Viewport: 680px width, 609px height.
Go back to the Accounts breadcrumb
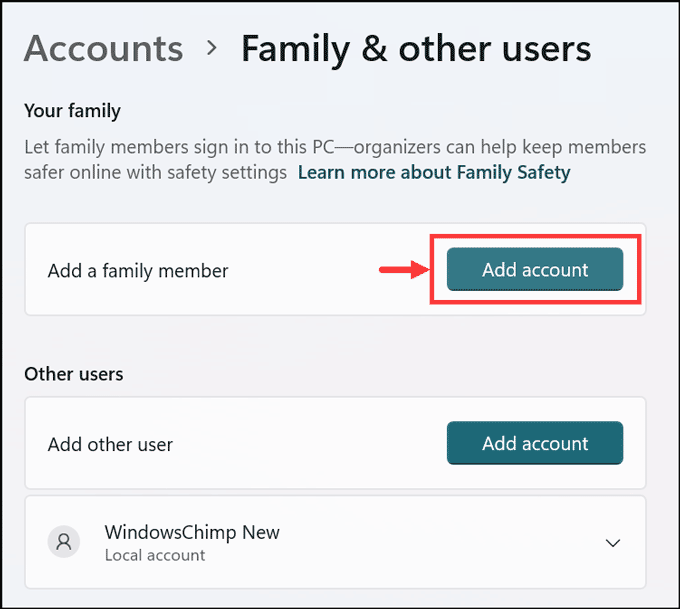[103, 48]
